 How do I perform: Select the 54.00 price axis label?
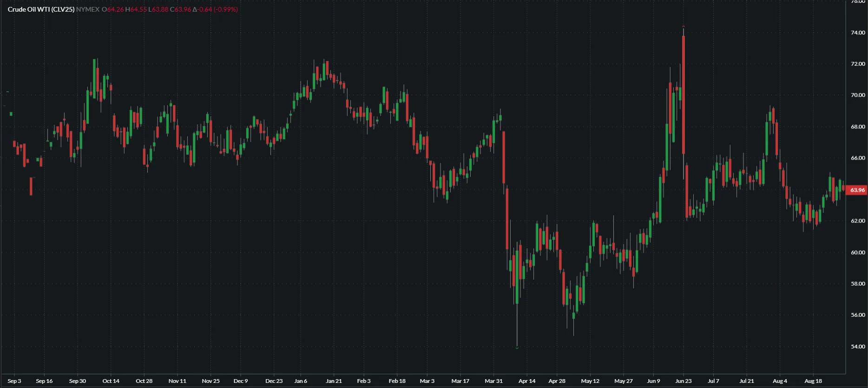coord(858,347)
